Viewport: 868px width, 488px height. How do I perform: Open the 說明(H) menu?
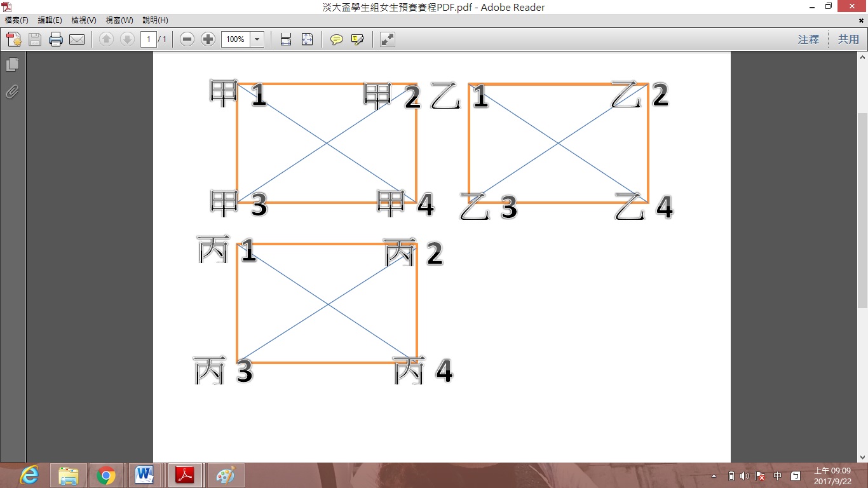[x=155, y=20]
